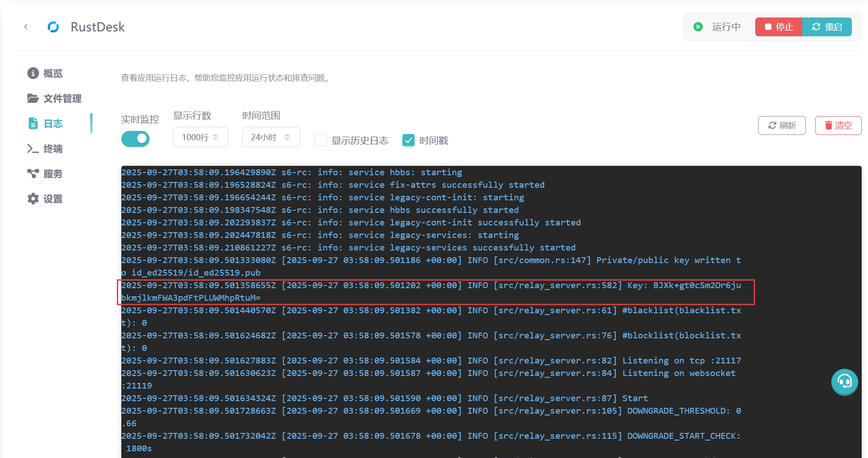Click the '#blacklist(blacklist.txt)' log line
This screenshot has width=868, height=458.
click(x=431, y=316)
